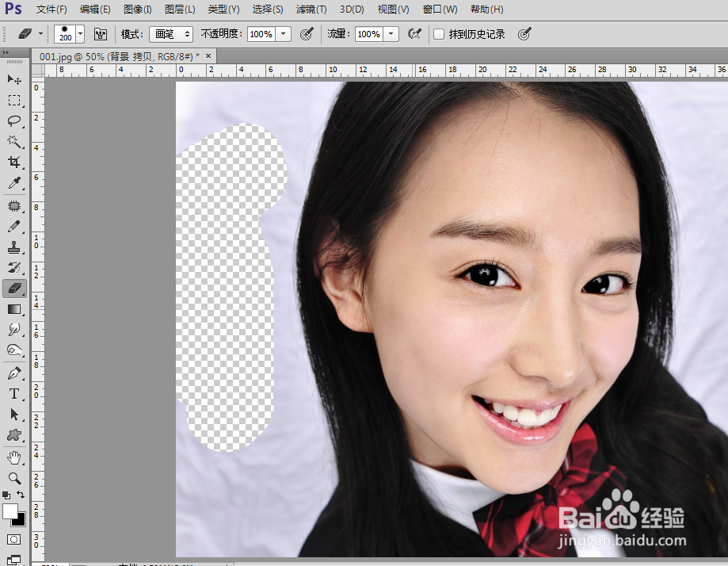Toggle the Brush panel button
Viewport: 728px width, 566px height.
101,34
